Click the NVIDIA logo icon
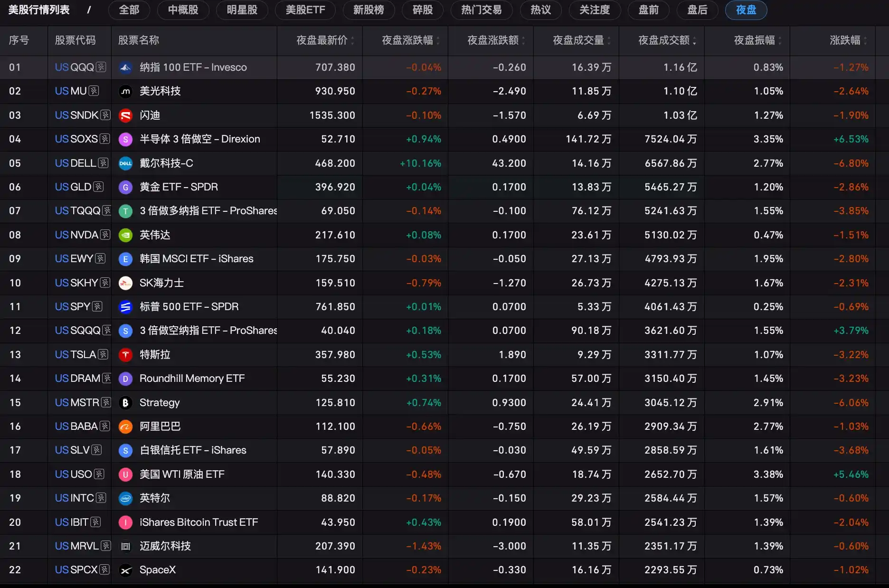This screenshot has width=889, height=588. pos(125,235)
